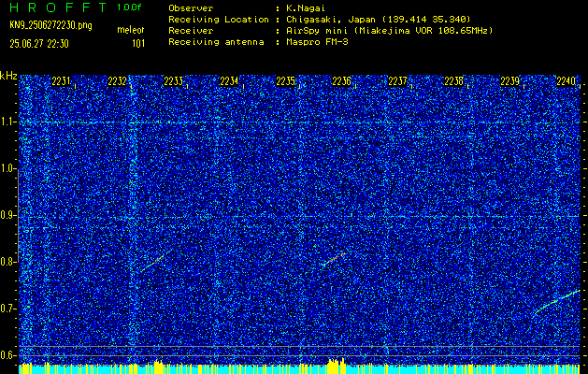
Task: Click the file name KN9_2506272230.png
Action: (x=50, y=25)
